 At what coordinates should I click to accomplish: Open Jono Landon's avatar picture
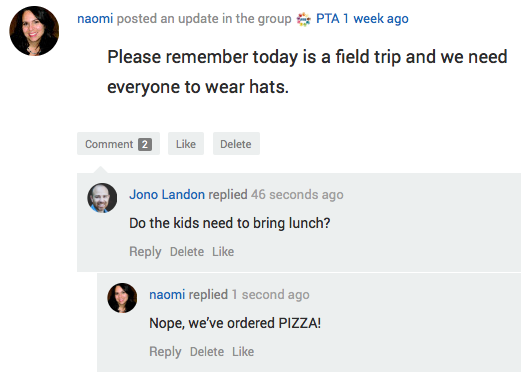102,198
